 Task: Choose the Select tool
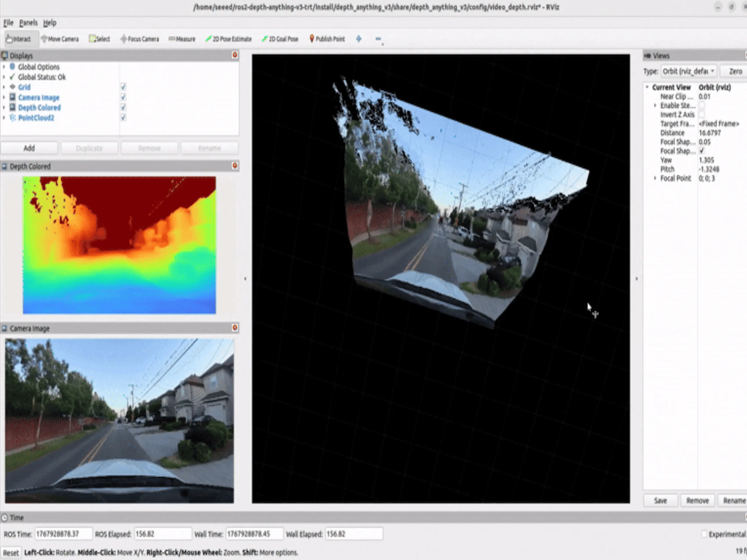point(99,39)
